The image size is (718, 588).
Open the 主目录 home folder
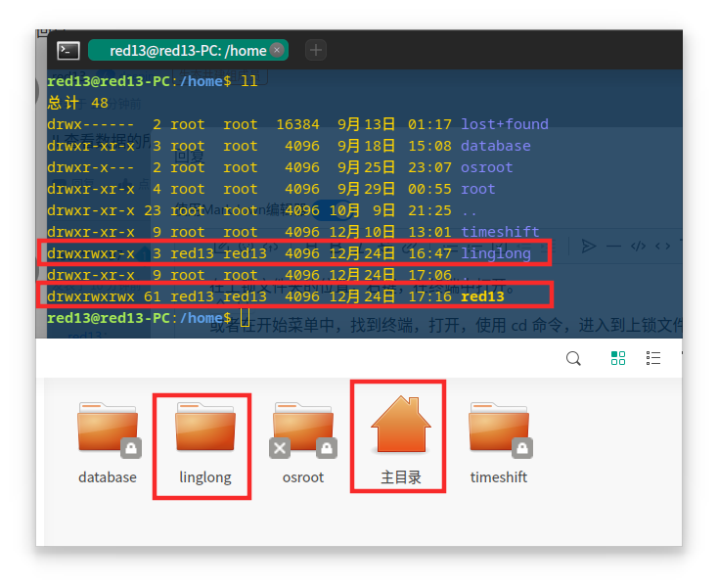(x=401, y=439)
